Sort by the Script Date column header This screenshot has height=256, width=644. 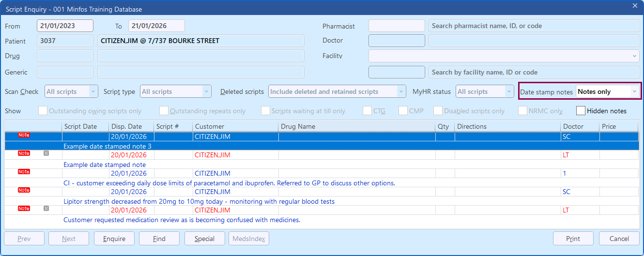click(x=85, y=126)
